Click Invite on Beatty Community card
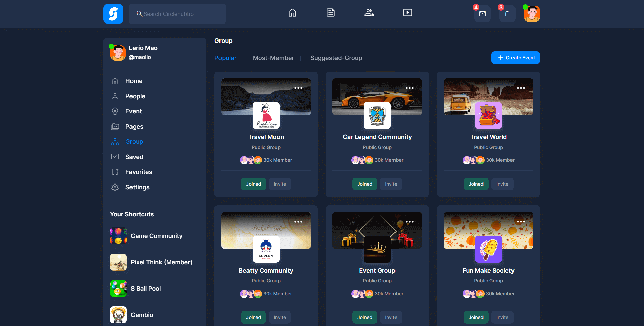644x326 pixels. tap(280, 317)
